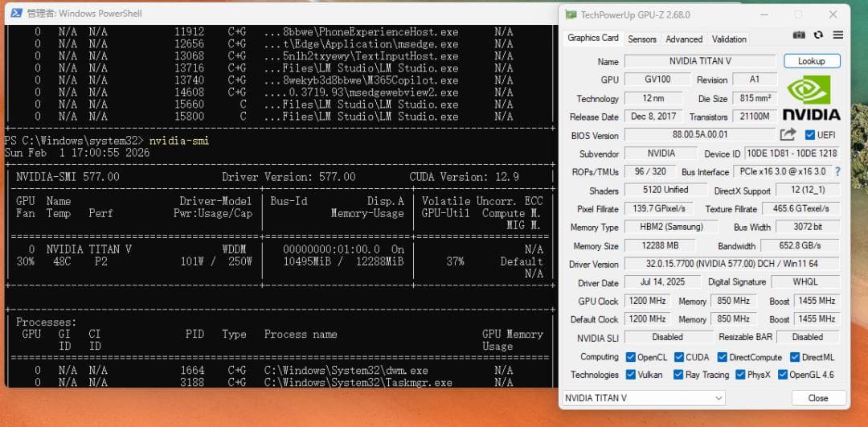Click the Revision field A1
This screenshot has width=868, height=427.
tap(755, 79)
